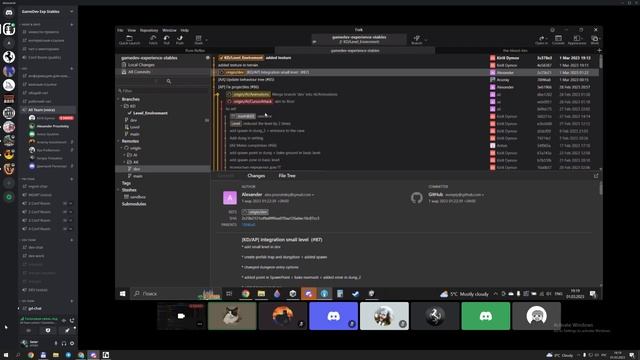The image size is (640, 360).
Task: Open the Window menu in Fork
Action: 169,30
